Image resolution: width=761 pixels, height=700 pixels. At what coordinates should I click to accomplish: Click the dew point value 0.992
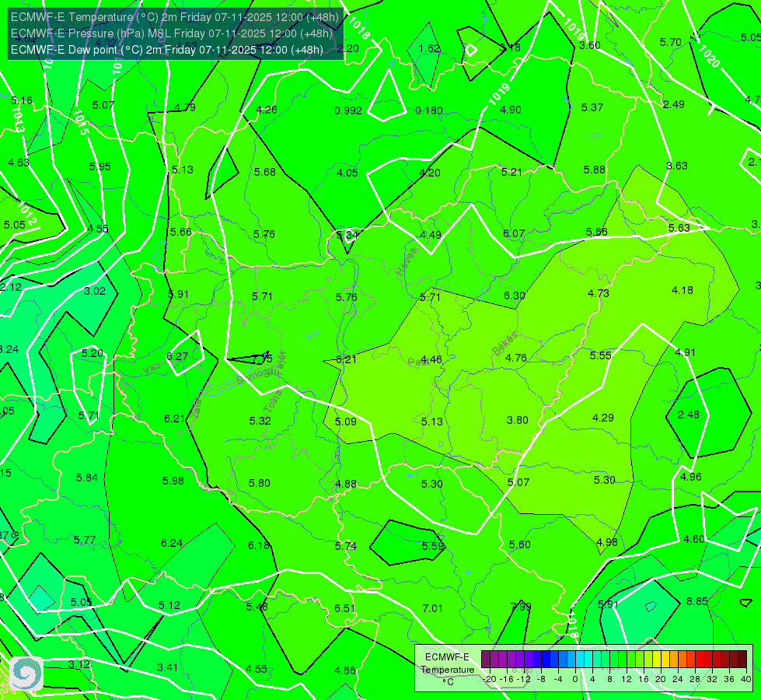coord(348,110)
